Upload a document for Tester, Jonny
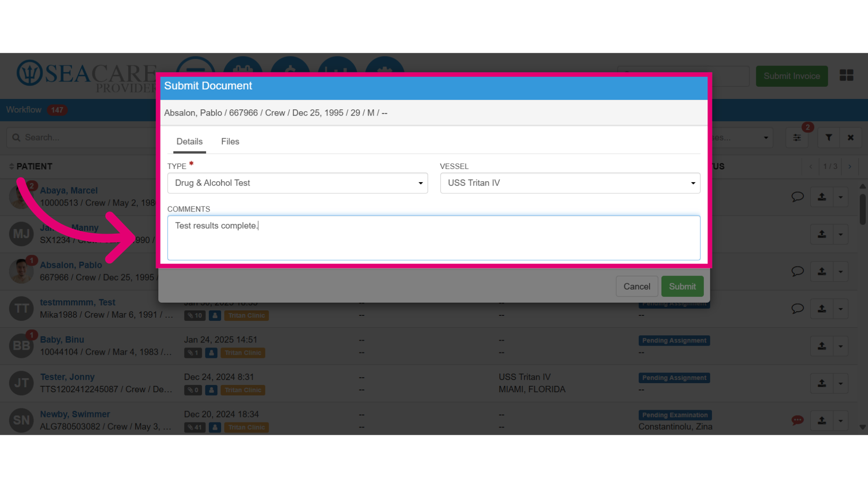 tap(822, 383)
